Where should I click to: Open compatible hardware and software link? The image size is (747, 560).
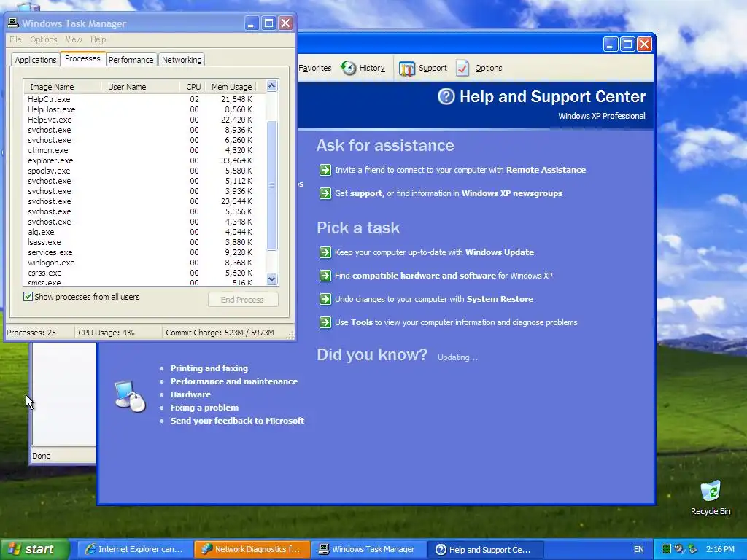point(424,276)
